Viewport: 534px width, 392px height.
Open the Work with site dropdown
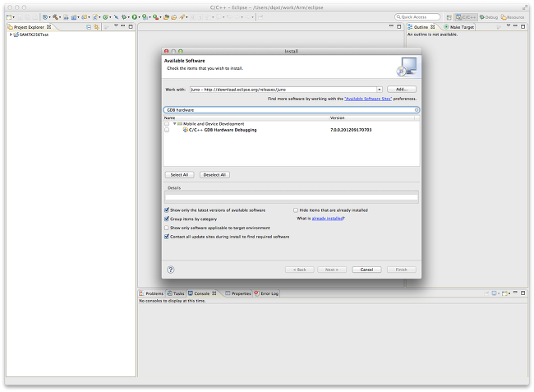tap(379, 90)
